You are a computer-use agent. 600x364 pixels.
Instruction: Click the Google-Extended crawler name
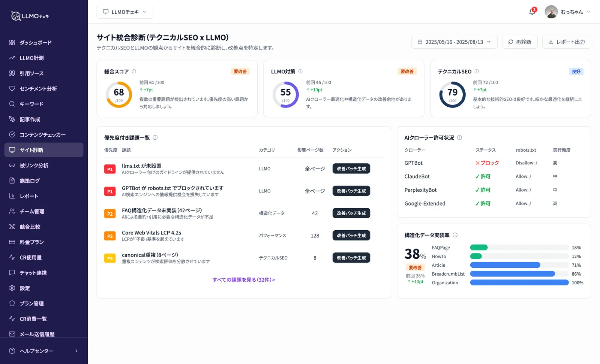tap(425, 203)
